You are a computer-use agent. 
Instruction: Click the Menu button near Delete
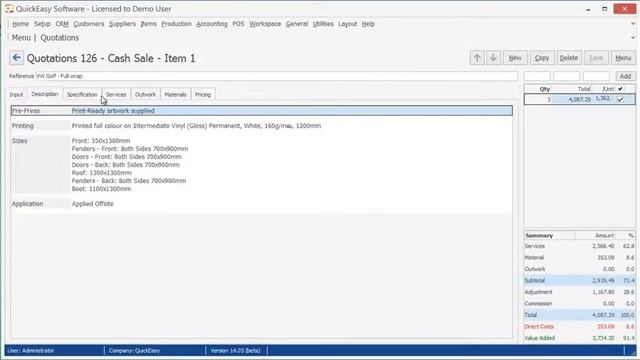tap(623, 58)
